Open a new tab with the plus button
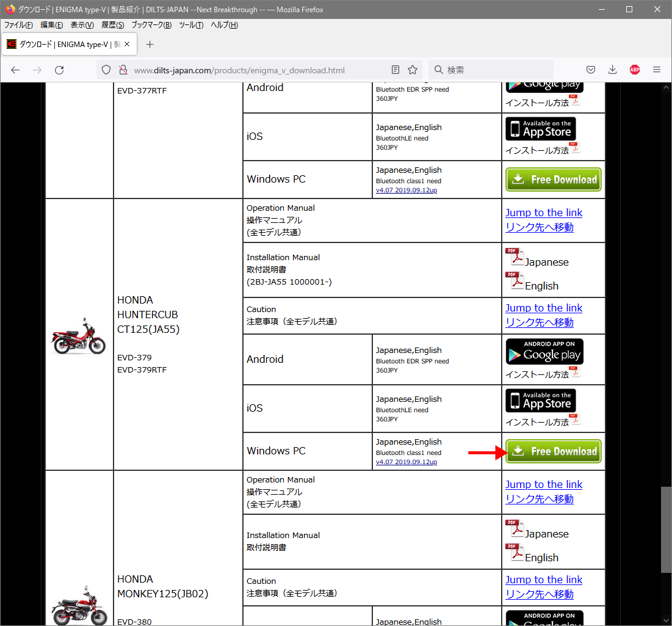The image size is (672, 626). pos(150,44)
